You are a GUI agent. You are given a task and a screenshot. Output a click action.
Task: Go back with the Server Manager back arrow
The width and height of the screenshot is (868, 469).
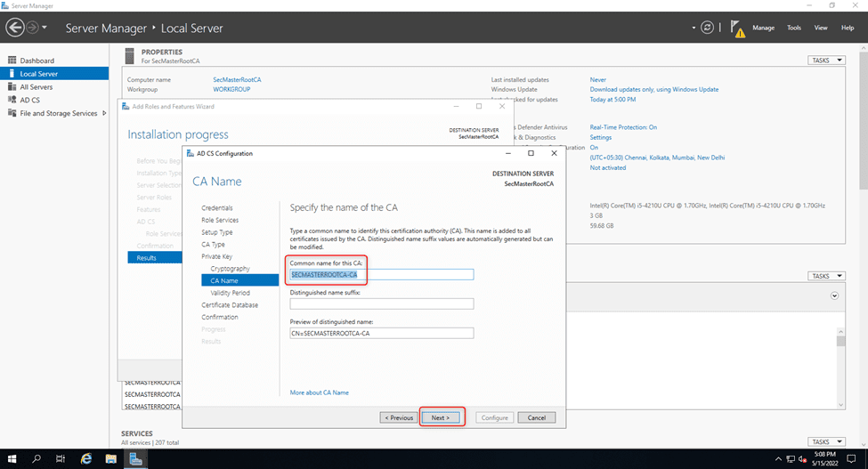tap(15, 27)
